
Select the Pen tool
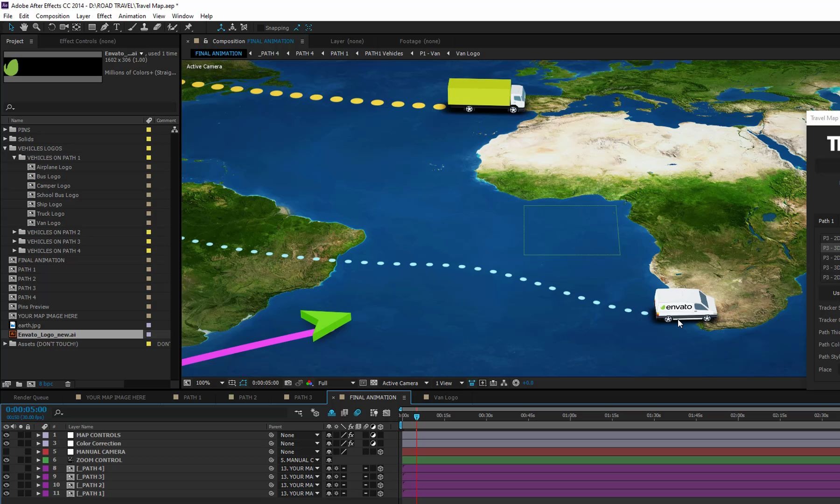point(105,28)
